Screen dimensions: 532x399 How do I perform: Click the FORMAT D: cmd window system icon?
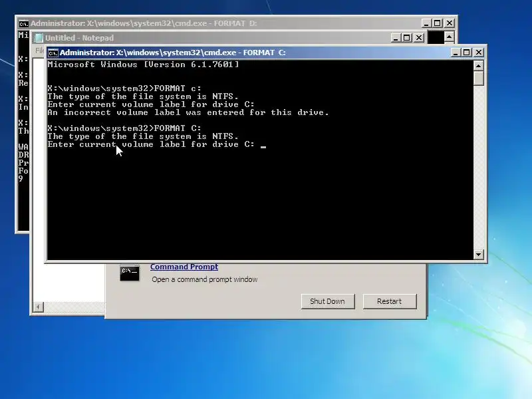pos(23,24)
